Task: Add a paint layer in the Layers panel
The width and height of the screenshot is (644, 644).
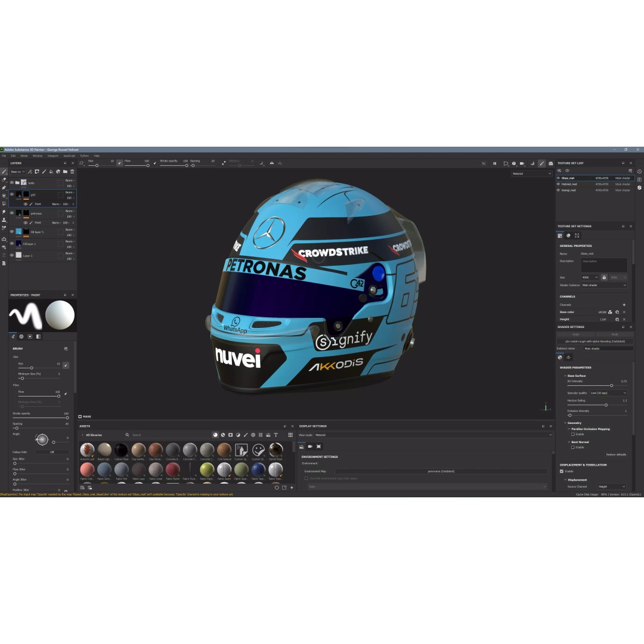Action: tap(44, 172)
